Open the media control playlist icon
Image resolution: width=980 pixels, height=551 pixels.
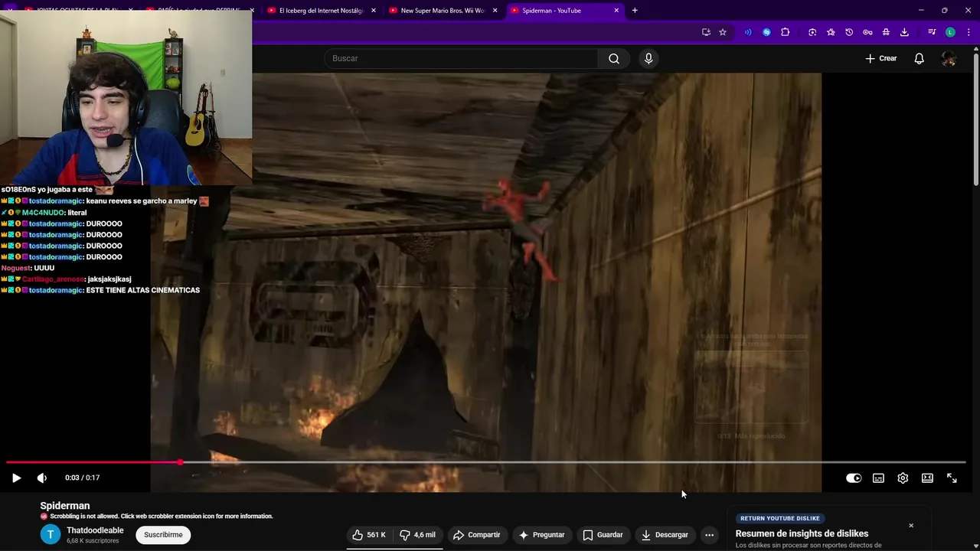(932, 32)
